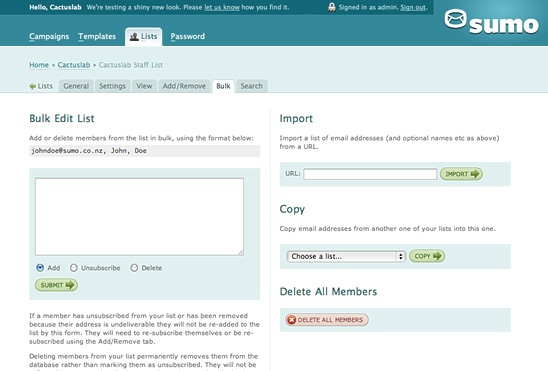
Task: Click the Sumo envelope logo icon
Action: 455,19
